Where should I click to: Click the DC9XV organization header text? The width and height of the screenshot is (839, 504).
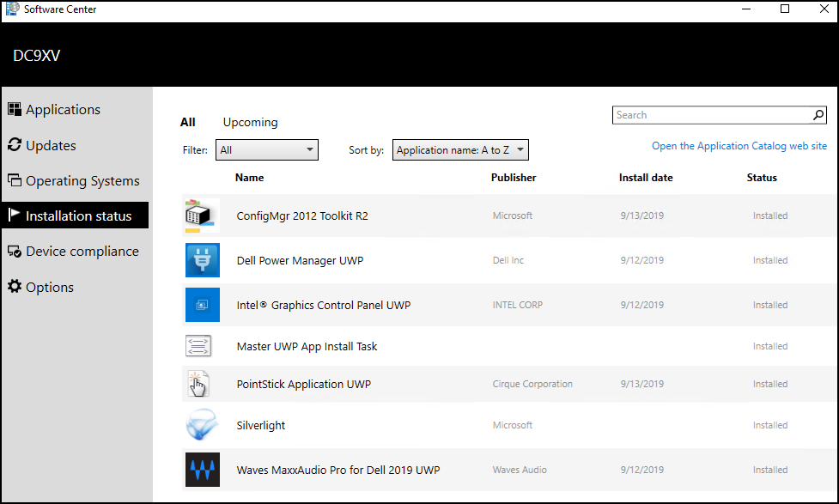tap(36, 56)
